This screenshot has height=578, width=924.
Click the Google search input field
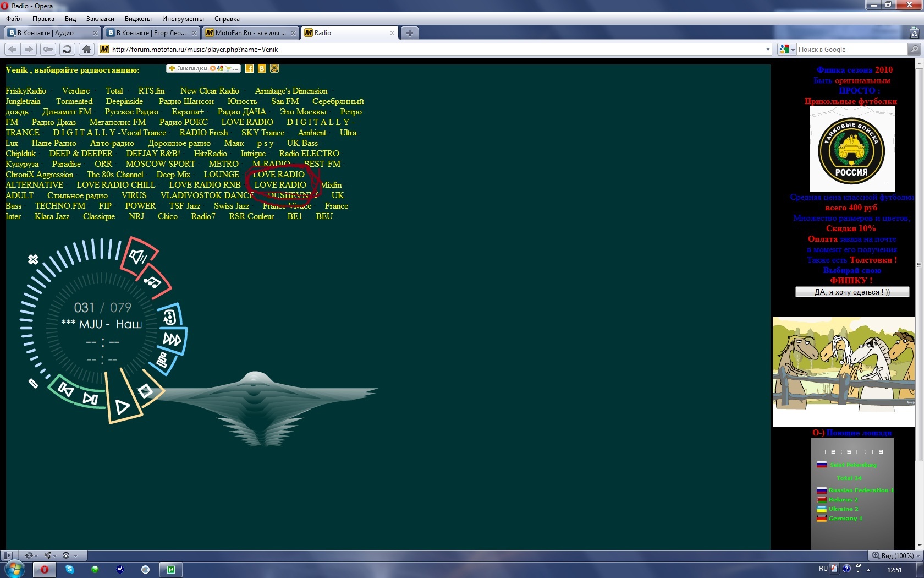pos(851,49)
